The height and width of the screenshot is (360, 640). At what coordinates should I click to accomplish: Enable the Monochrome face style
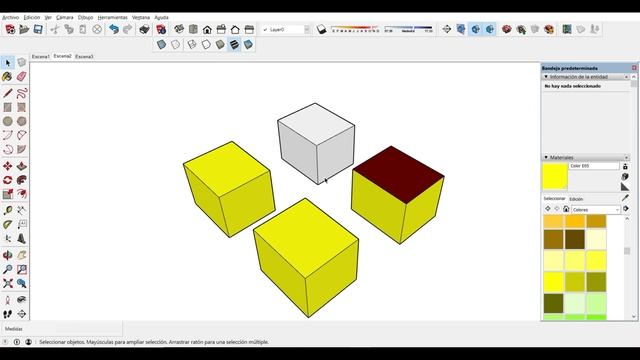(x=248, y=44)
